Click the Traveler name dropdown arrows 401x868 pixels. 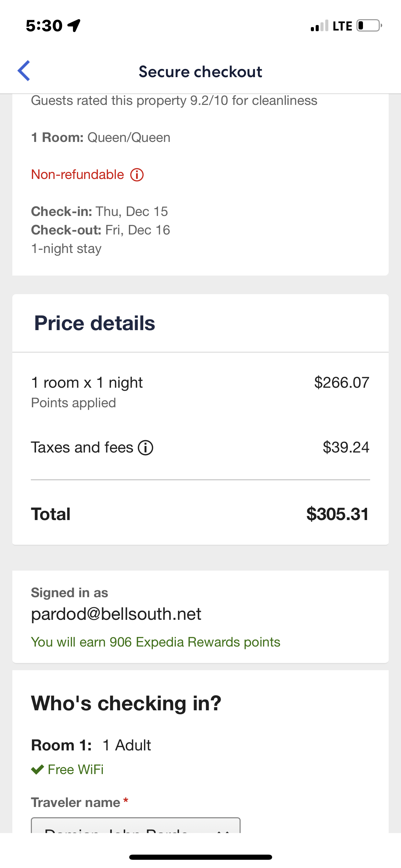click(x=223, y=830)
